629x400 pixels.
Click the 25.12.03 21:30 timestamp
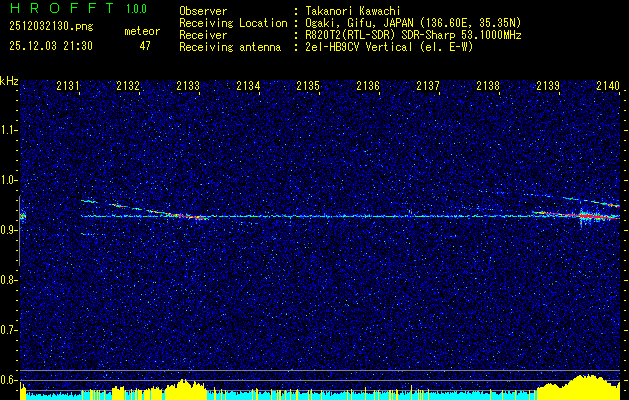point(50,46)
